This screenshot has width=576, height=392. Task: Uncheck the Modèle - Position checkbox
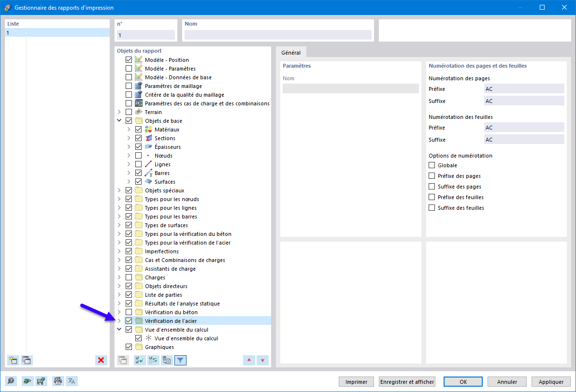[129, 59]
